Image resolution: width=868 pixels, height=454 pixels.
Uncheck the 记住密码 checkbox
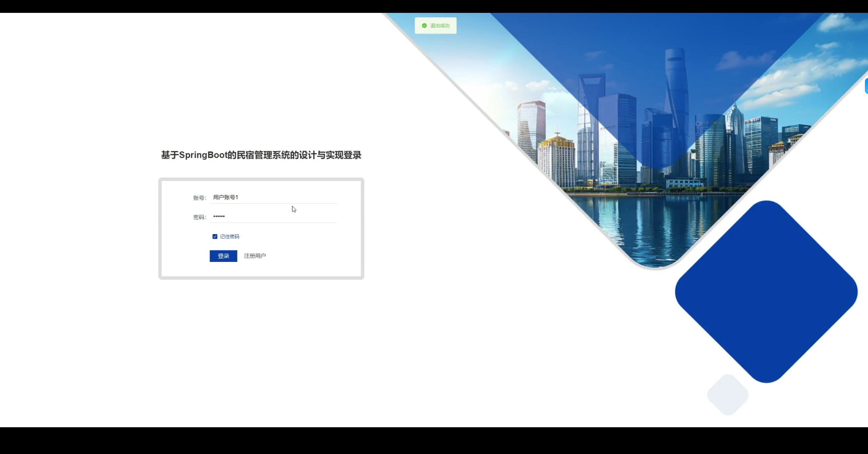tap(215, 236)
